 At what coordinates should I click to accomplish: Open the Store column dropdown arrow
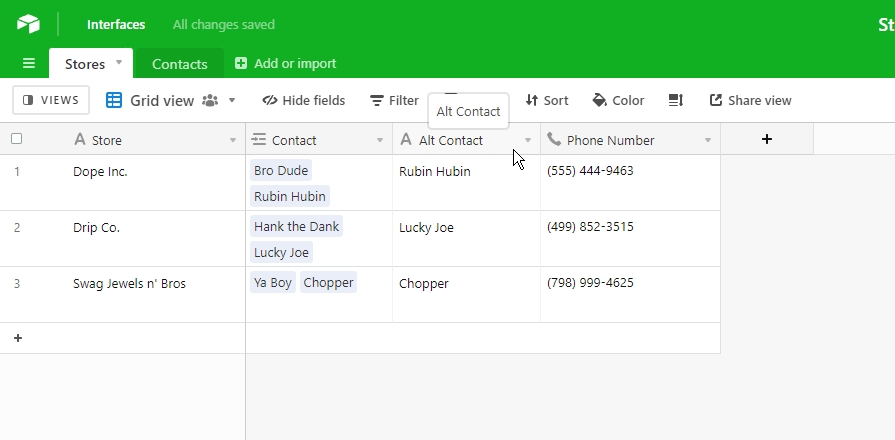coord(233,140)
